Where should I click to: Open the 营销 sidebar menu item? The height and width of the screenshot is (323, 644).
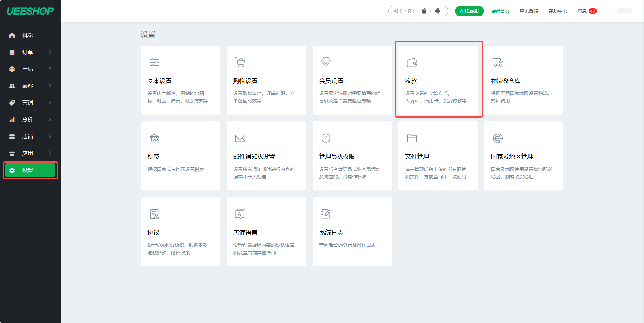pyautogui.click(x=30, y=103)
